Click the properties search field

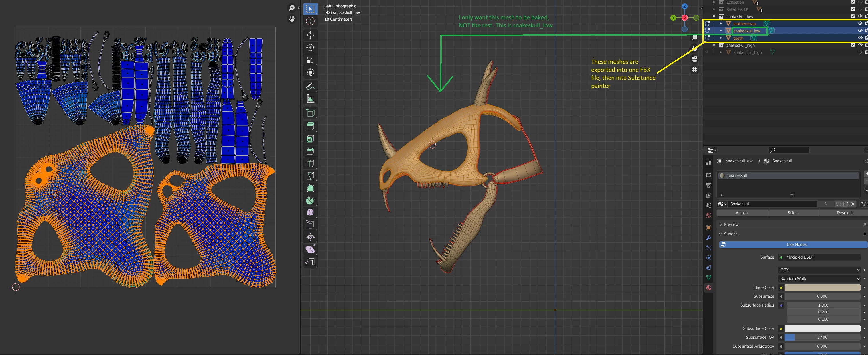click(x=789, y=150)
